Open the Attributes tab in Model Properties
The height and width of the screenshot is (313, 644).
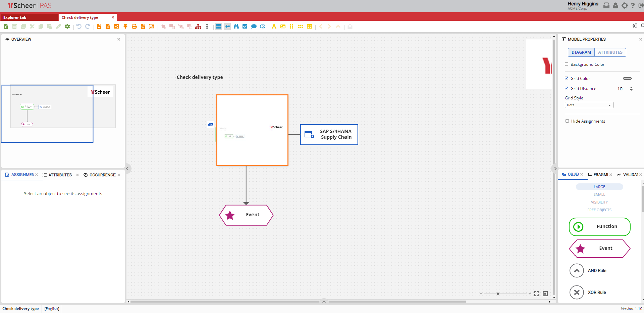[610, 52]
